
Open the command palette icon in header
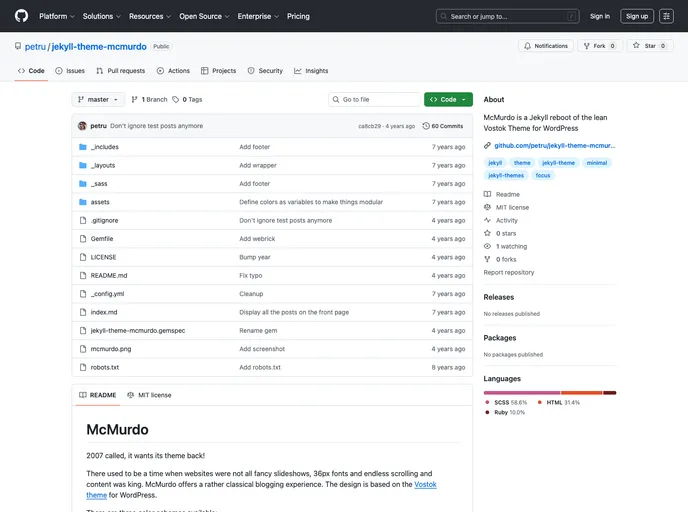[x=666, y=16]
